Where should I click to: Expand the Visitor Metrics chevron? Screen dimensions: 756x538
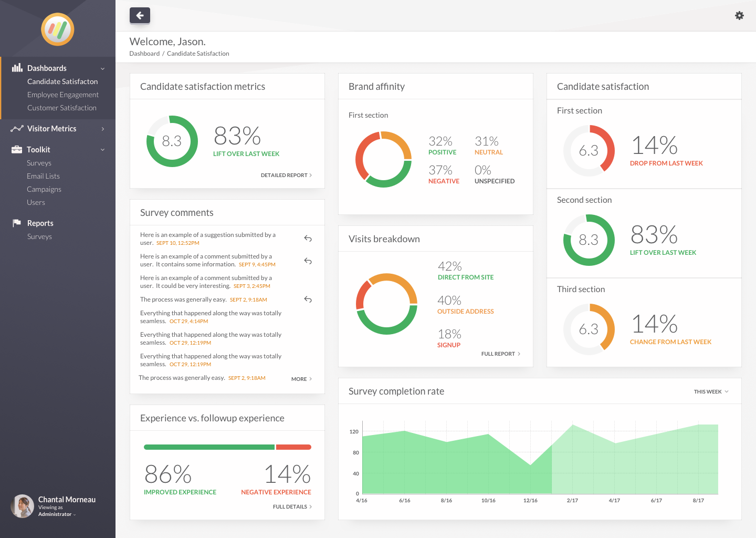103,129
